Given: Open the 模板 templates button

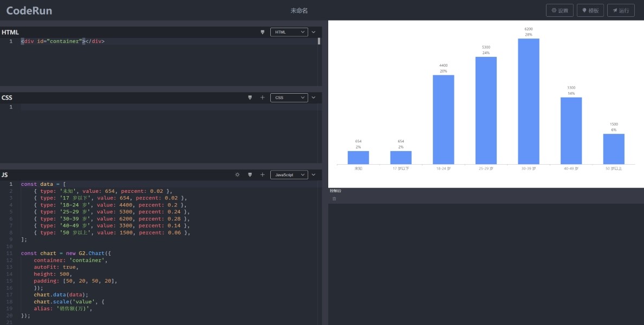Looking at the screenshot, I should coord(590,10).
